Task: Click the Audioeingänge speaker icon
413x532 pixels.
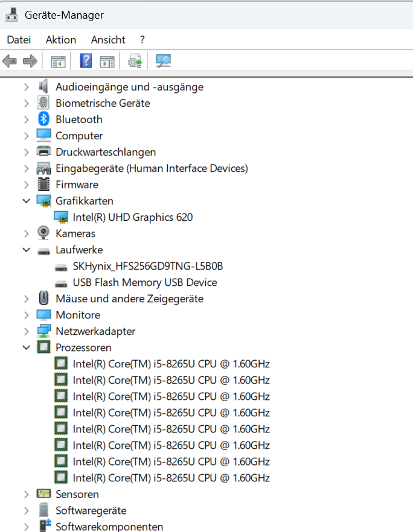Action: coord(43,86)
